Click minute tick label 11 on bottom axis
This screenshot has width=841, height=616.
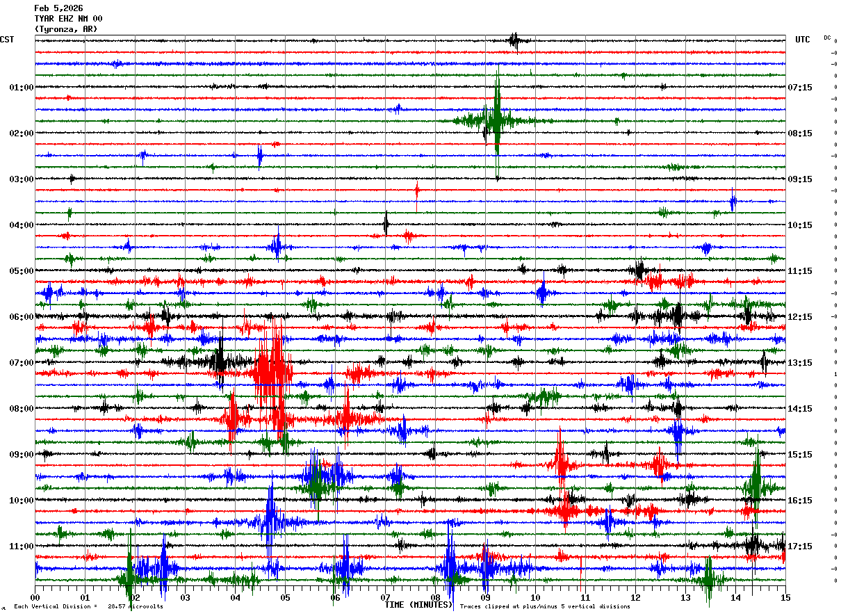pyautogui.click(x=585, y=598)
